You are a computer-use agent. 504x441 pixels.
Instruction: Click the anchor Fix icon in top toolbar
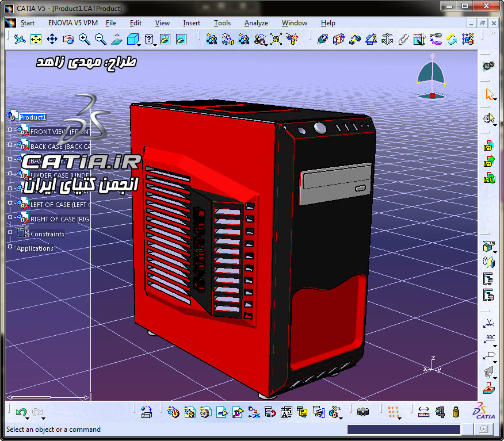point(387,39)
